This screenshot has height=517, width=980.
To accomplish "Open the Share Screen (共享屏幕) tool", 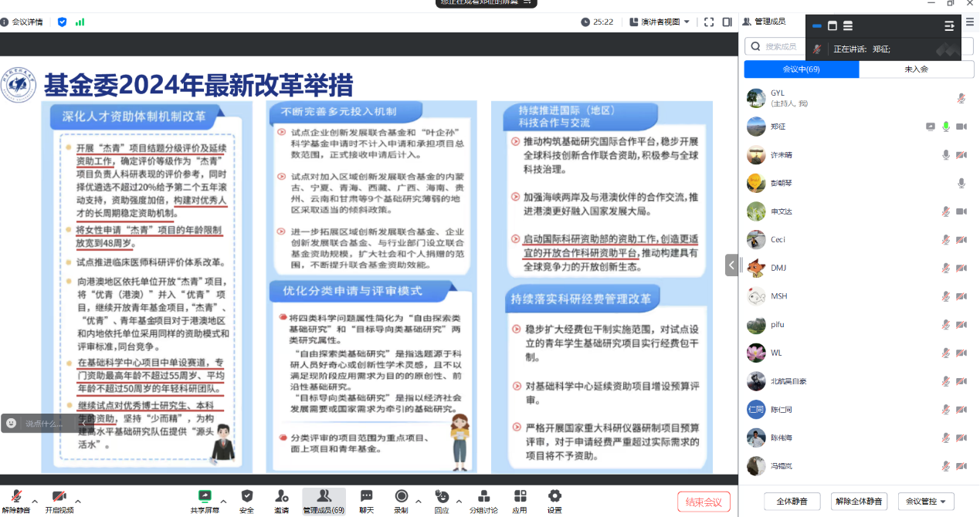I will click(205, 497).
